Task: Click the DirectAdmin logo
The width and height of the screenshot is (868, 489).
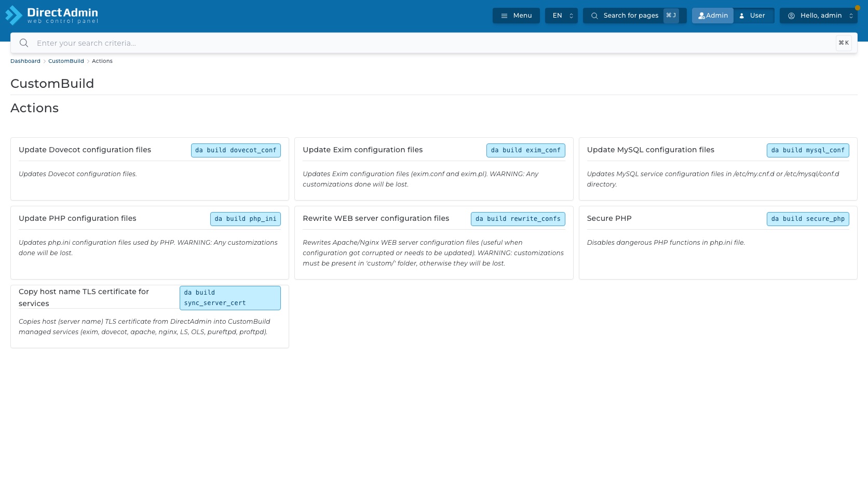Action: (x=52, y=15)
